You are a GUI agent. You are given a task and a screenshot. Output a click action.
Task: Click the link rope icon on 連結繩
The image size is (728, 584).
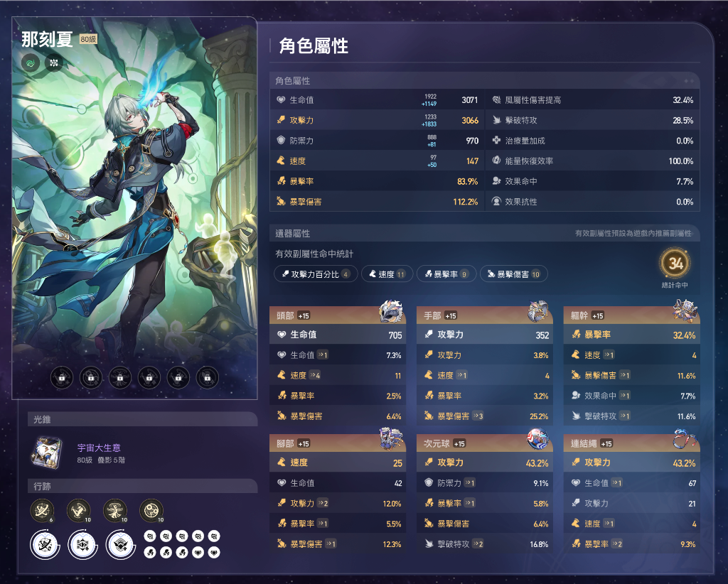[x=685, y=439]
